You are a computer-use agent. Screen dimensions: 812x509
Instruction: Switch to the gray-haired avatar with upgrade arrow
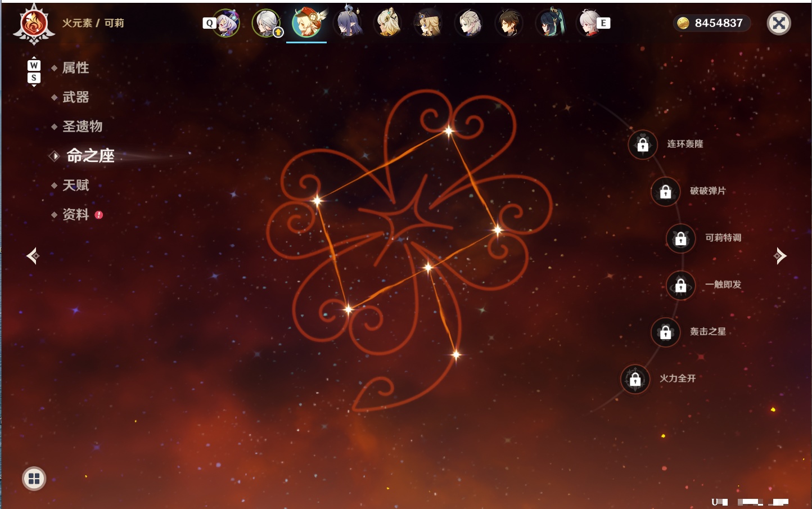(x=267, y=23)
